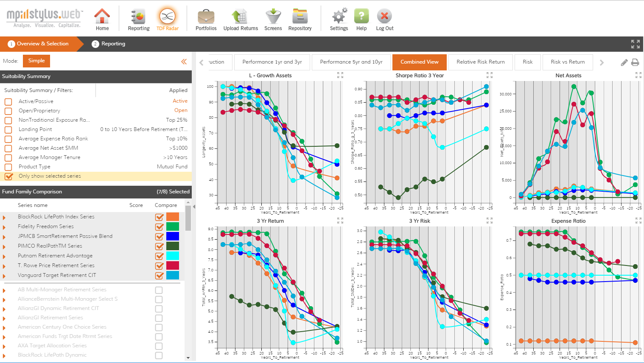This screenshot has height=363, width=644.
Task: Expand Fidelity Freedom Series row
Action: (x=4, y=227)
